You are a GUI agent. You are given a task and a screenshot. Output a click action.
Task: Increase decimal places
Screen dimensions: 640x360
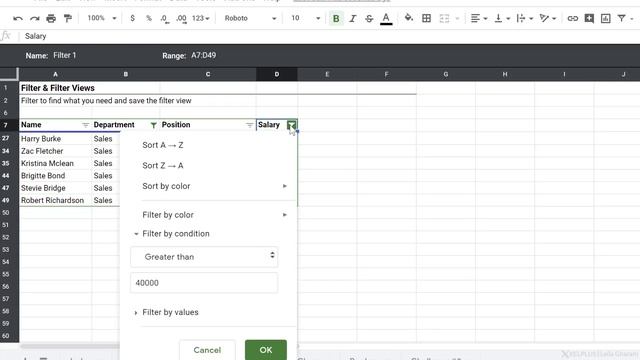[x=181, y=18]
